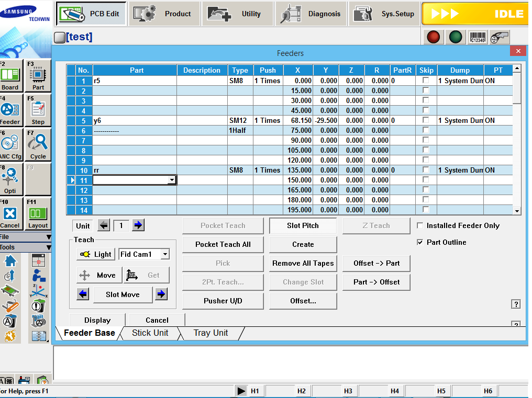
Task: Click the F8 Opti icon
Action: click(10, 179)
